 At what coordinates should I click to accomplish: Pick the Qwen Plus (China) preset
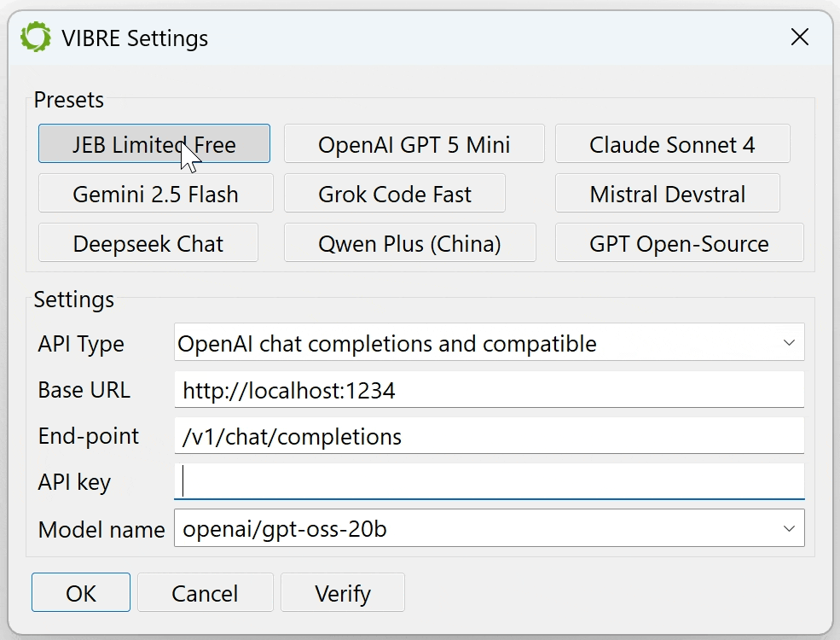click(410, 243)
